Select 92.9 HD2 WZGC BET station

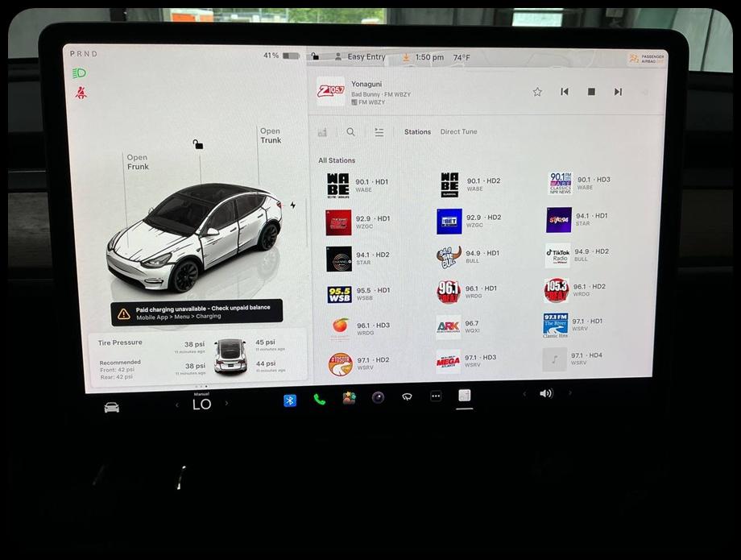tap(470, 221)
